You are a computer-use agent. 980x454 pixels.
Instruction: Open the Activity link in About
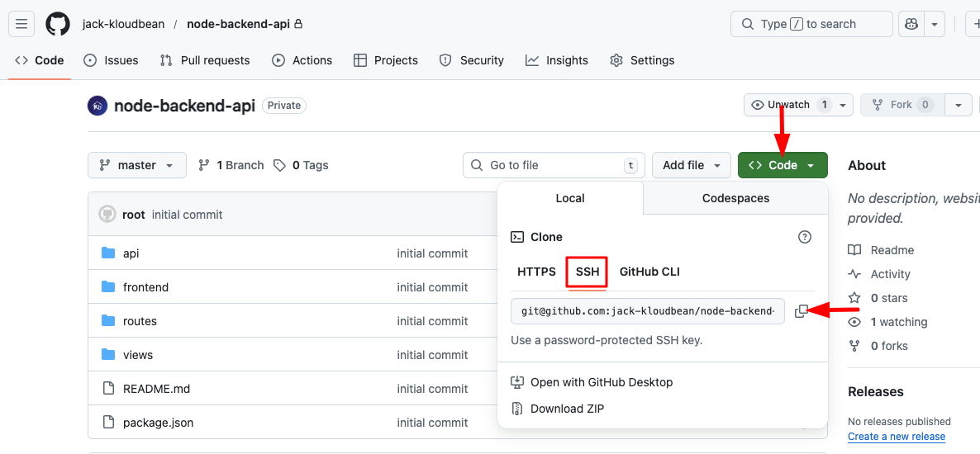pos(879,274)
